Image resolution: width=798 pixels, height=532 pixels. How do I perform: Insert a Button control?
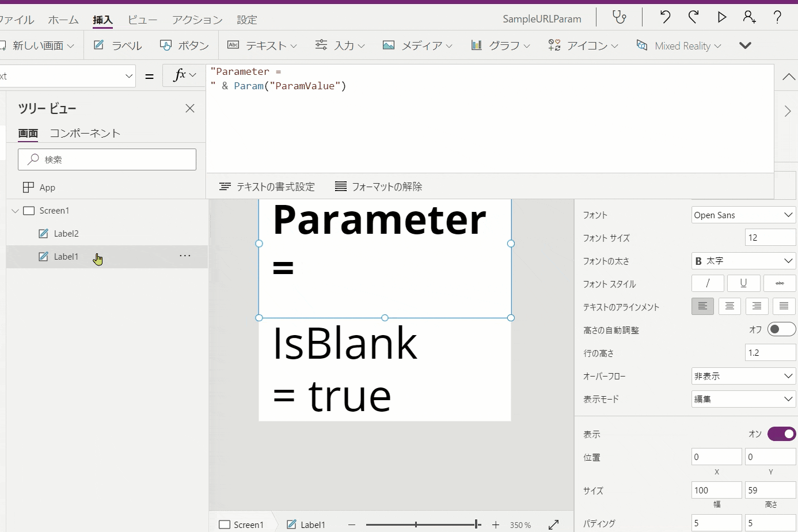(184, 45)
